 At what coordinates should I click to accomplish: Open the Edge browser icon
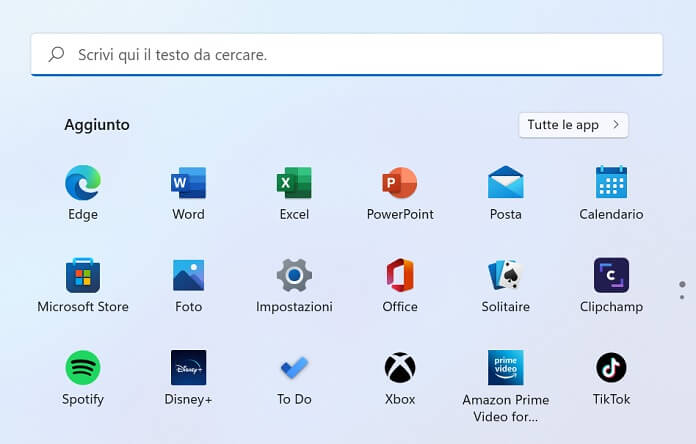83,182
